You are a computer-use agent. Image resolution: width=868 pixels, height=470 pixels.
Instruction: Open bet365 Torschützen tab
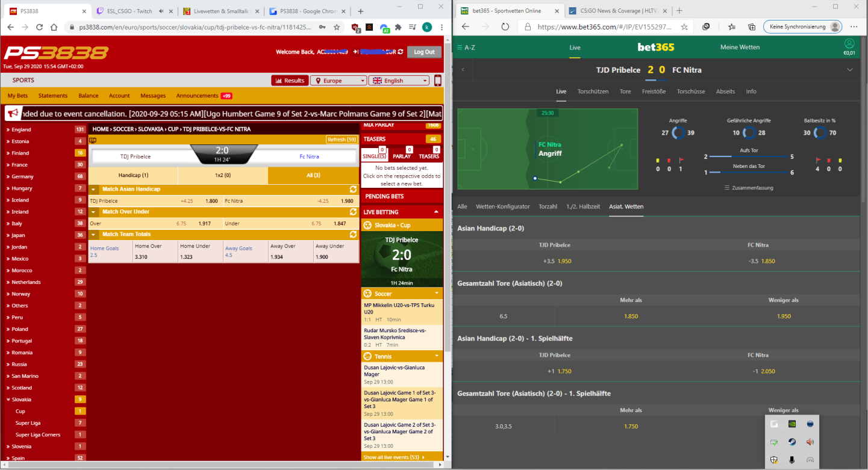tap(593, 91)
